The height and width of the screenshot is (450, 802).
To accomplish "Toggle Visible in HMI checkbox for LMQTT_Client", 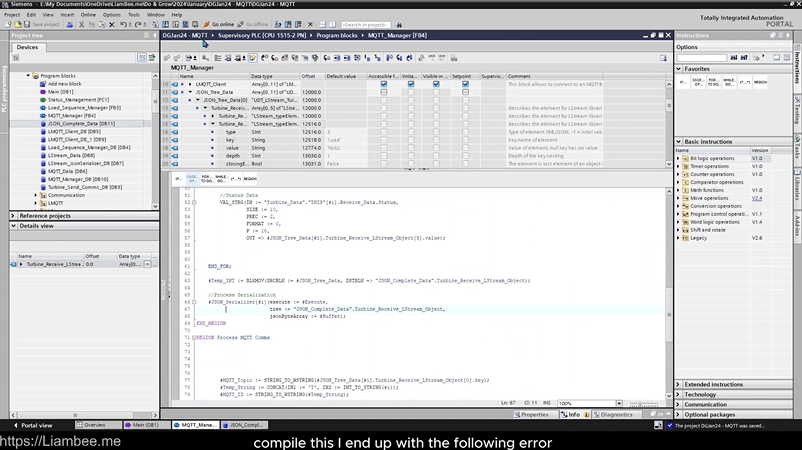I will point(436,84).
